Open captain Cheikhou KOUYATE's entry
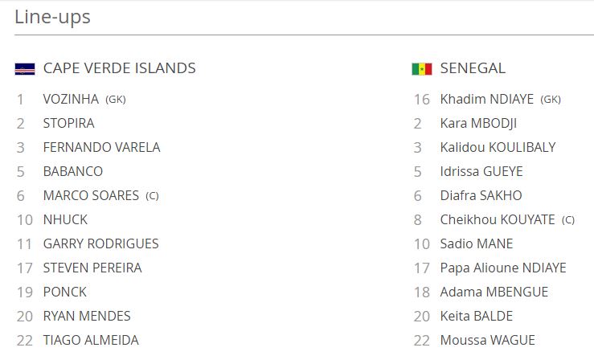 point(498,219)
